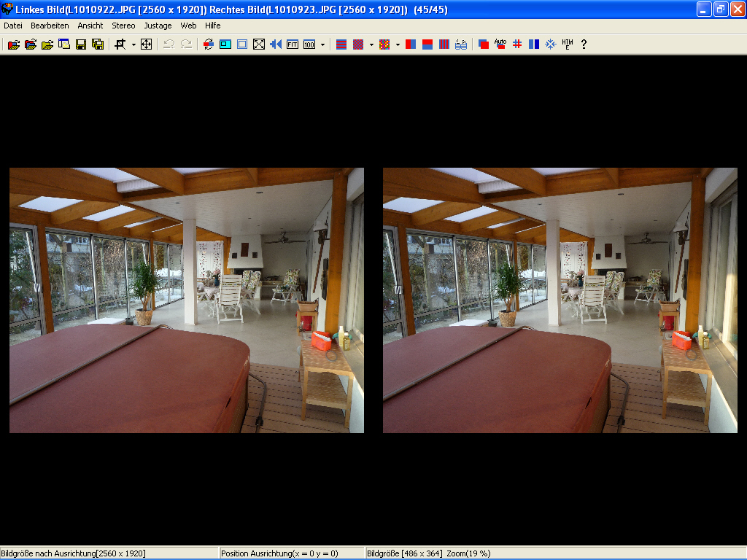
Task: Expand the interlace mode dropdown arrow
Action: [371, 44]
